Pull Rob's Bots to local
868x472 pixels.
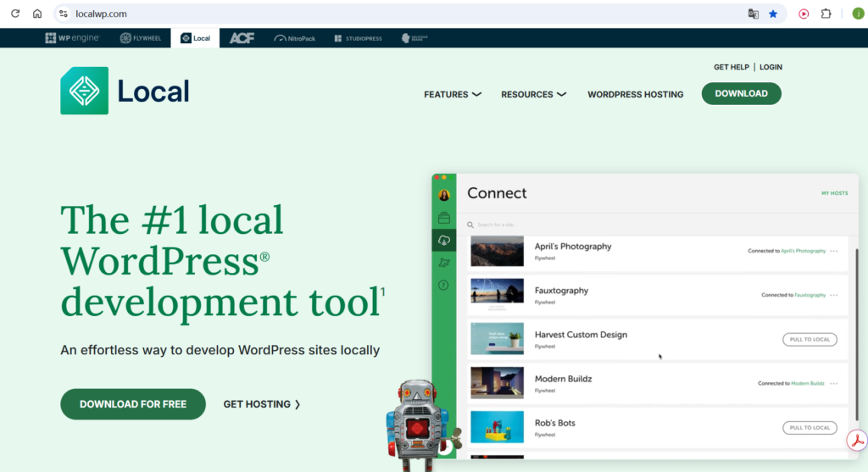pyautogui.click(x=810, y=428)
